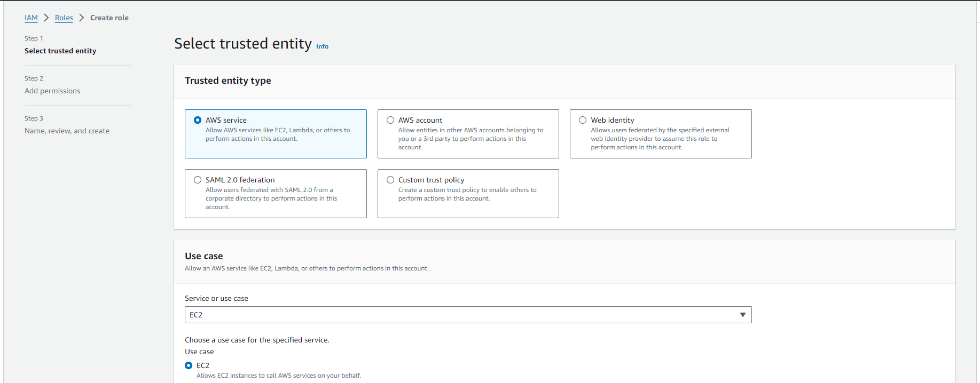This screenshot has height=383, width=980.
Task: Click the AWS account card description
Action: pyautogui.click(x=471, y=139)
